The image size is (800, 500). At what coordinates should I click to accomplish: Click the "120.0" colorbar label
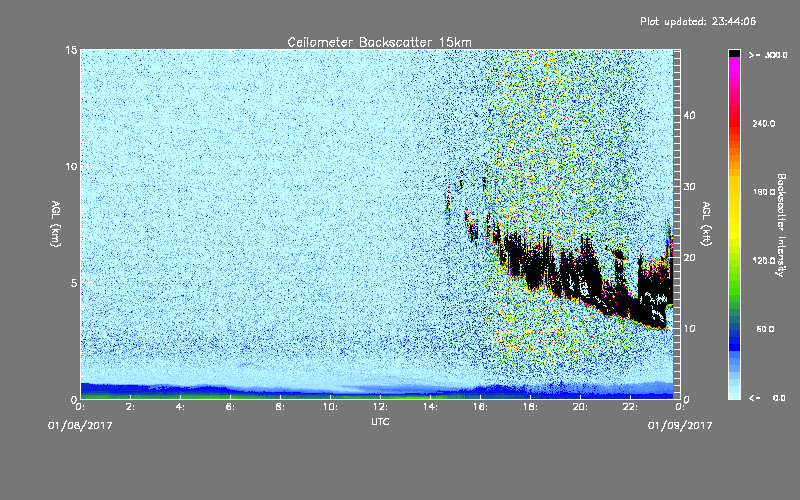coord(764,261)
